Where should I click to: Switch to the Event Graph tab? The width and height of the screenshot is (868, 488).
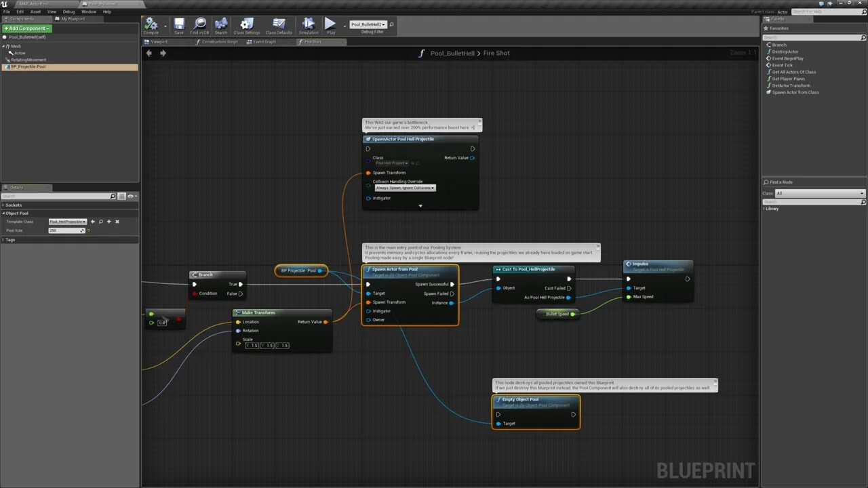(x=264, y=41)
